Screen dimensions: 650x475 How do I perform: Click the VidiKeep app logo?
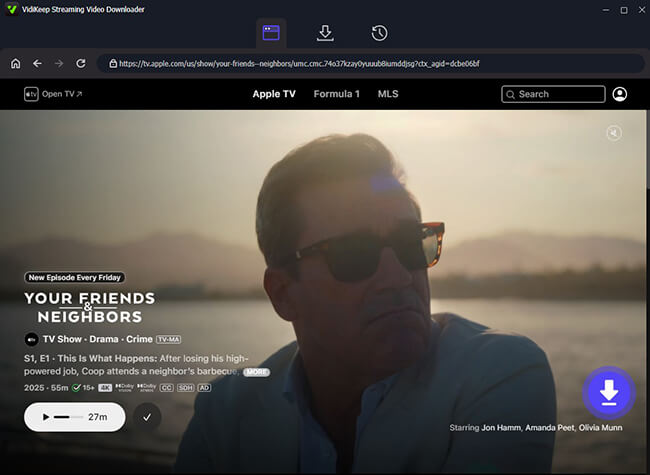point(12,9)
